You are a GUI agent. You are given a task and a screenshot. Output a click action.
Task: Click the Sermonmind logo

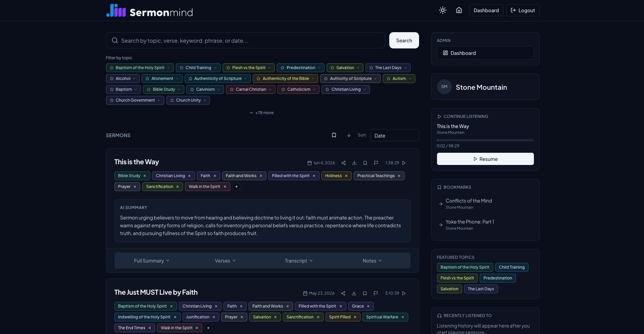(149, 11)
